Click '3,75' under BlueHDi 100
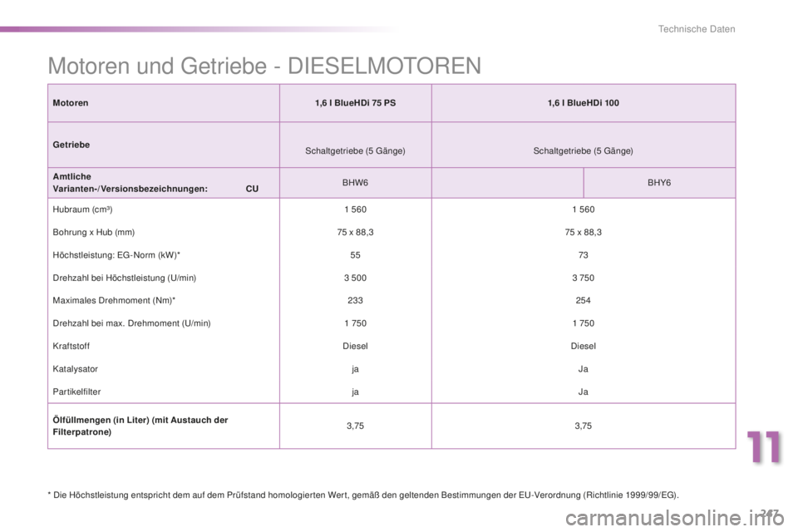Screen dimensions: 798x532 (x=584, y=426)
